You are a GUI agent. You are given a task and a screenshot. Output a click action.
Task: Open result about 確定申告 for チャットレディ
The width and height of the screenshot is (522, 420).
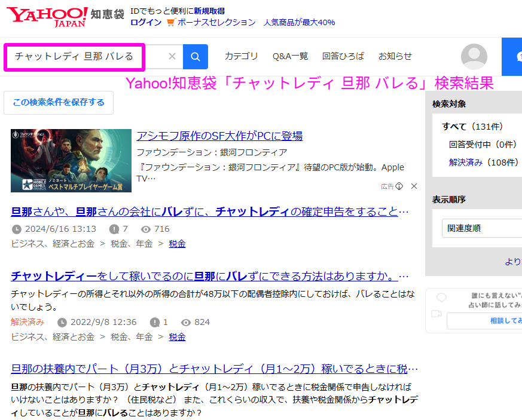(210, 211)
